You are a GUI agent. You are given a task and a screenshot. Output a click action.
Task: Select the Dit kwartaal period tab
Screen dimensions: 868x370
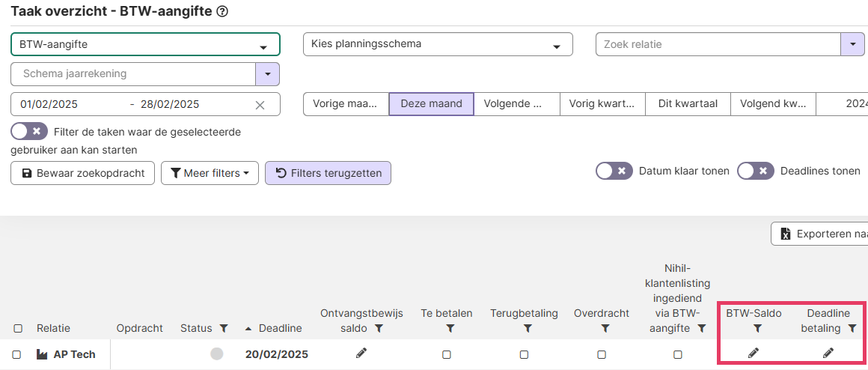coord(687,104)
